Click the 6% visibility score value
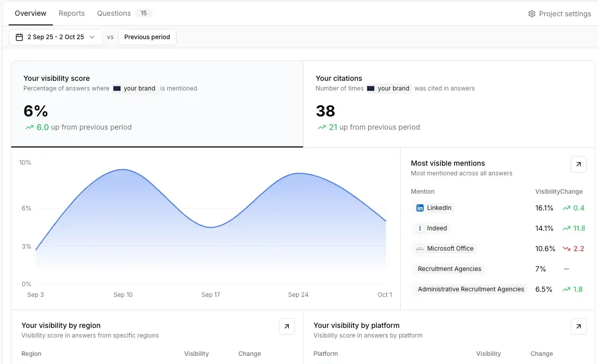 point(36,111)
